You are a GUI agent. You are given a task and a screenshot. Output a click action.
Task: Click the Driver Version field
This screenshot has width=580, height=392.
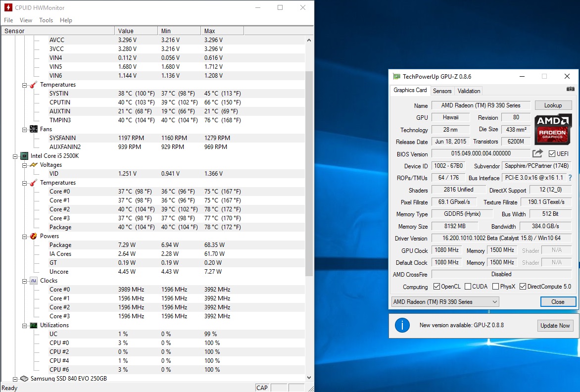point(501,238)
